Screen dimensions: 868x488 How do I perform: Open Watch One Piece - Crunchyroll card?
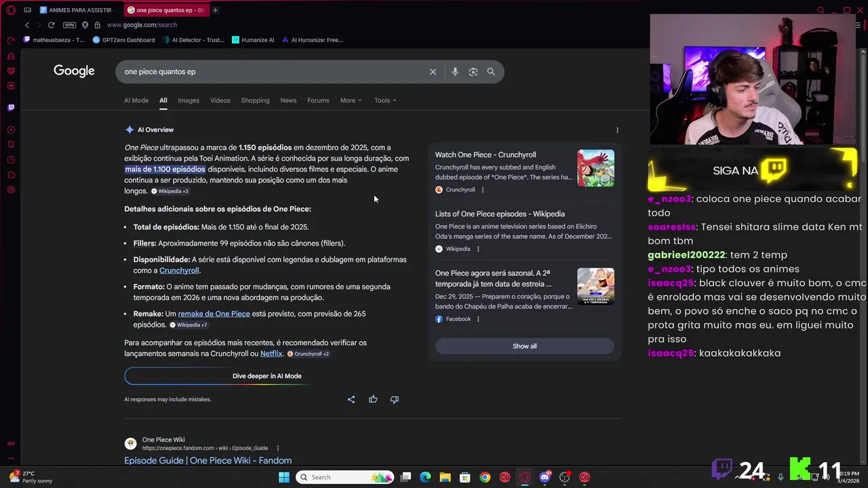tap(486, 155)
